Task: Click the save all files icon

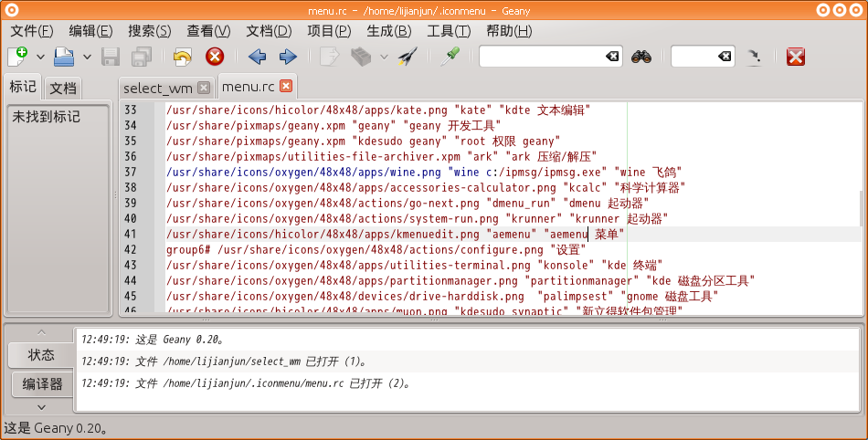Action: pos(142,57)
